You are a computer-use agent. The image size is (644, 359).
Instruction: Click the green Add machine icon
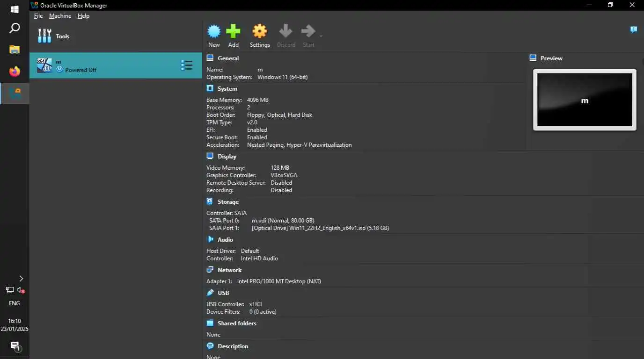pos(233,31)
